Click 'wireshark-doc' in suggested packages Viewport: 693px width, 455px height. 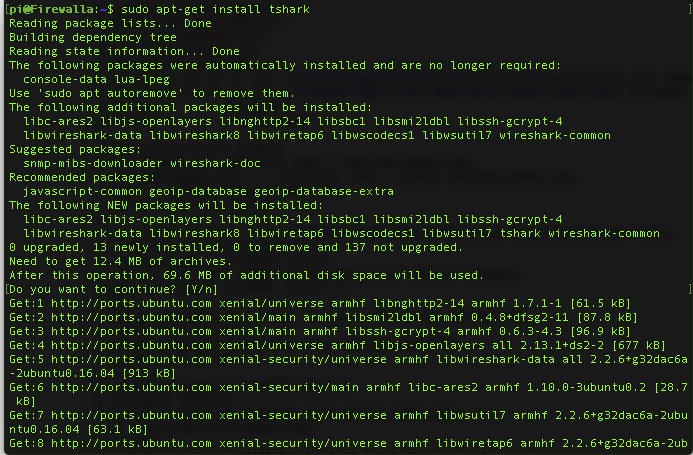[215, 163]
